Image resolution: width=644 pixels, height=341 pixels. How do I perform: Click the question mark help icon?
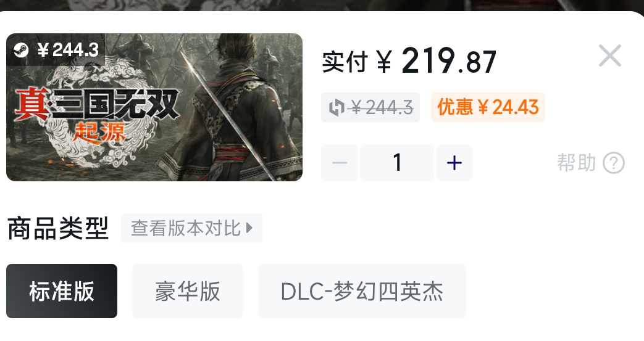pos(614,163)
